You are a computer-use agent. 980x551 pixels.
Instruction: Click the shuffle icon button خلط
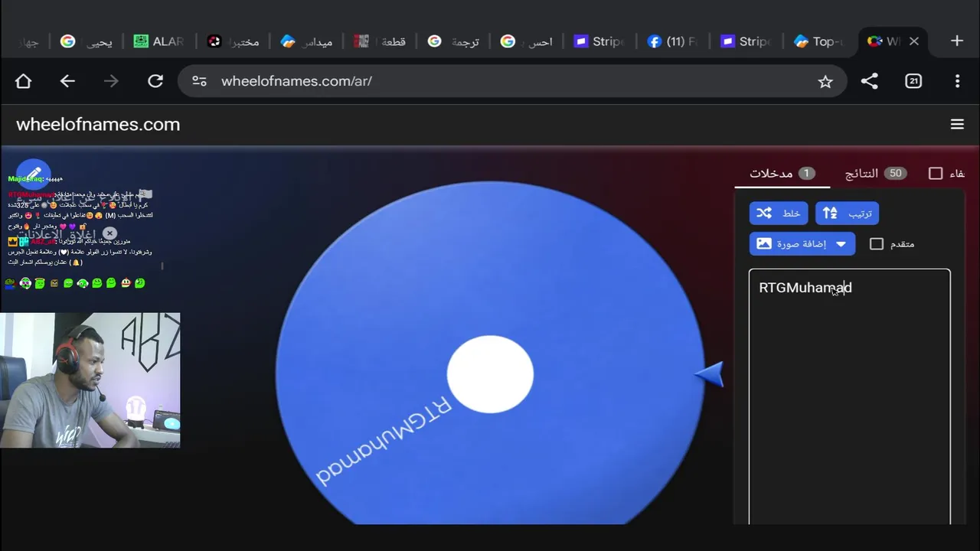(779, 214)
